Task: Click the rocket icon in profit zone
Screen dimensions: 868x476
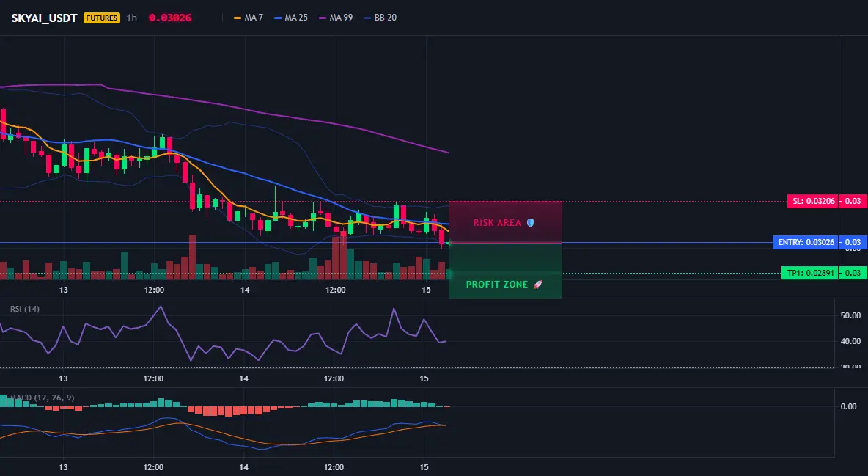Action: pos(537,285)
